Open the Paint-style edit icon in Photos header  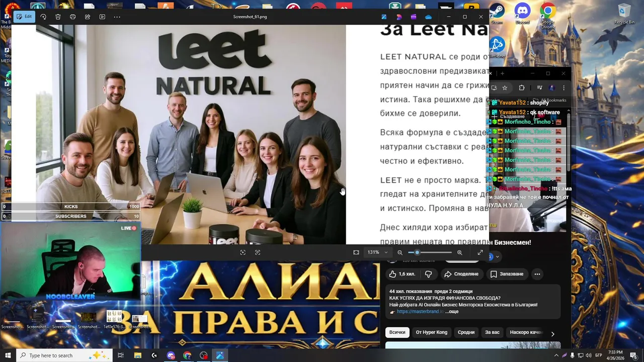click(x=384, y=17)
